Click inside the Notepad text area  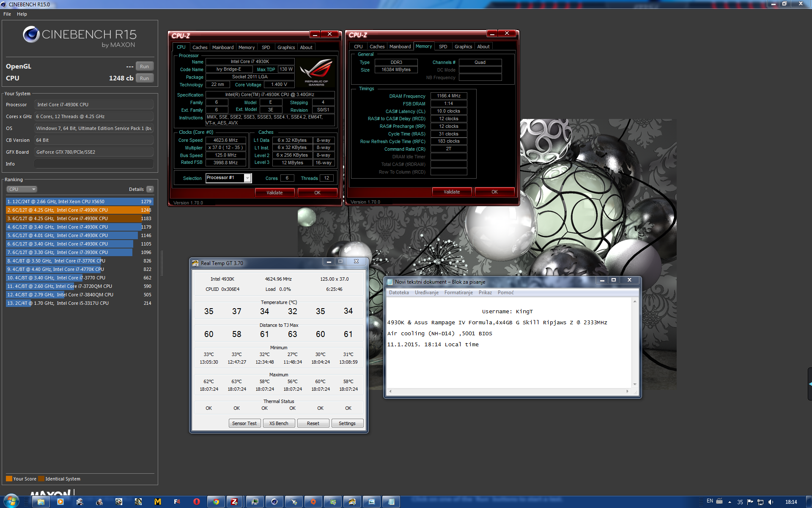click(509, 343)
